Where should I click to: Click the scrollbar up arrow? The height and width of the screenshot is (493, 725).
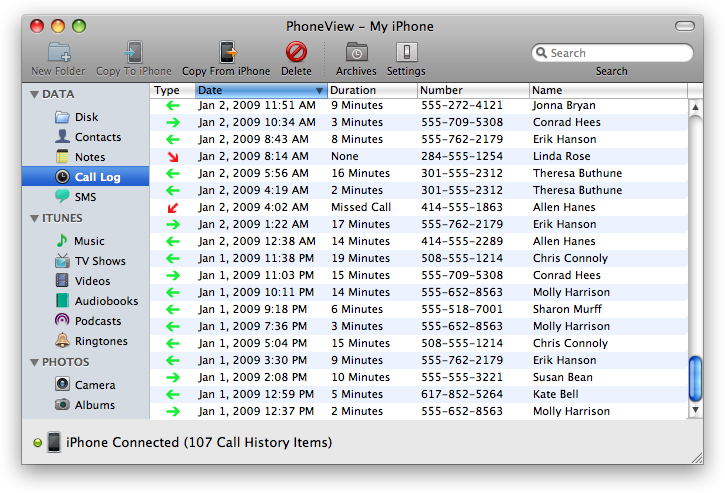click(695, 107)
